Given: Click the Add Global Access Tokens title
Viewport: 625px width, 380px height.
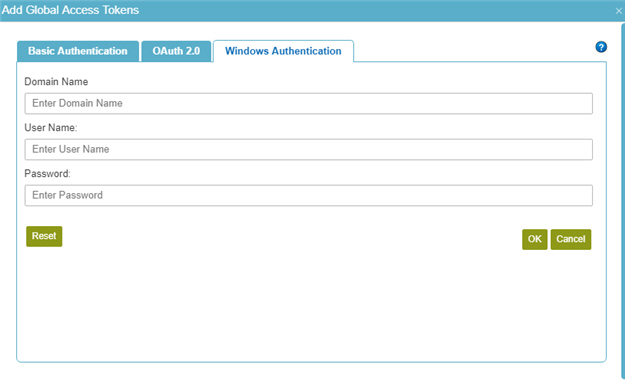Looking at the screenshot, I should tap(71, 10).
